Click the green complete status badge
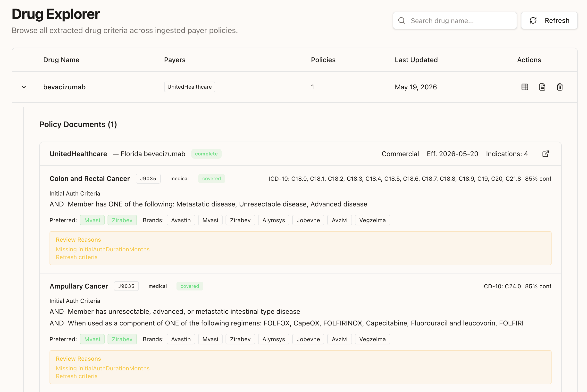Image resolution: width=587 pixels, height=392 pixels. click(x=206, y=154)
